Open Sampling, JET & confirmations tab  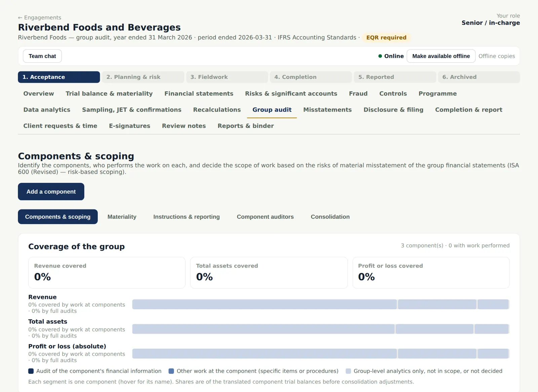(131, 110)
